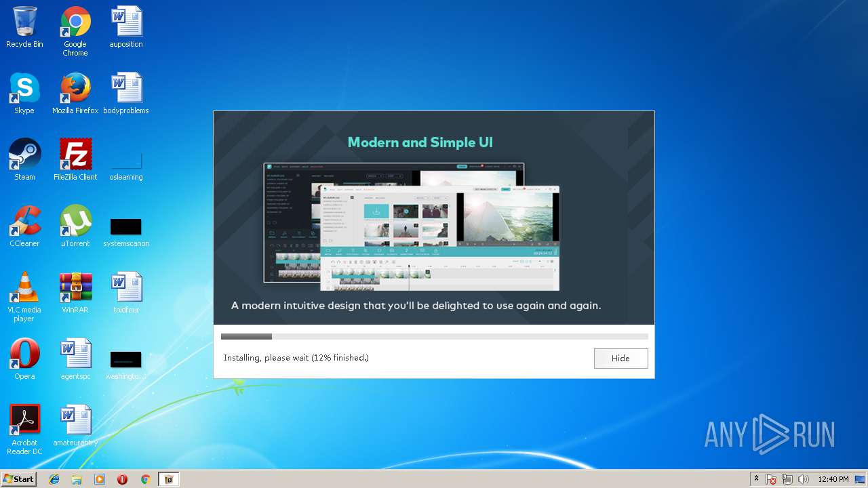The image size is (868, 488).
Task: Open the Recycle Bin desktop icon
Action: [x=24, y=27]
